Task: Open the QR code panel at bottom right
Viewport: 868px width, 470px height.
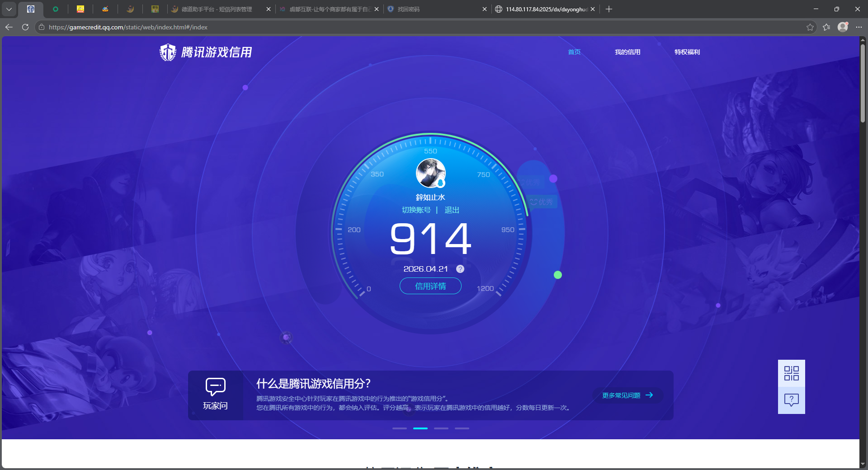Action: click(x=791, y=374)
